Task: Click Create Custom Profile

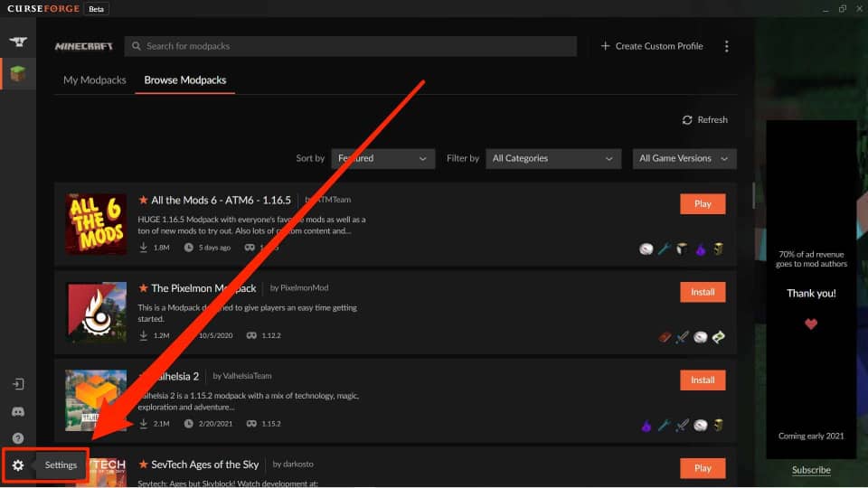Action: tap(652, 46)
